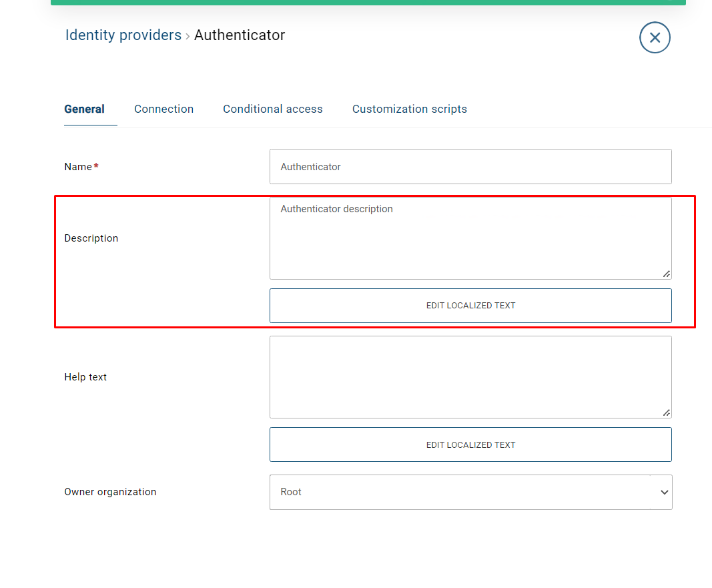Select the General tab
The image size is (712, 588).
pos(84,109)
